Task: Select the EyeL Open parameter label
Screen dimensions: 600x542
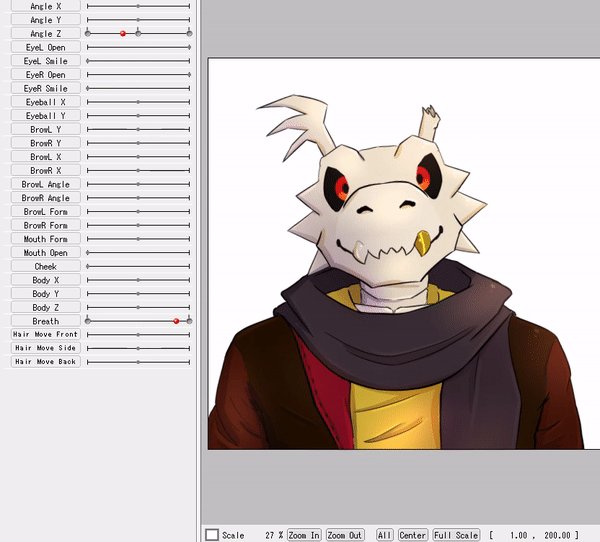Action: (46, 47)
